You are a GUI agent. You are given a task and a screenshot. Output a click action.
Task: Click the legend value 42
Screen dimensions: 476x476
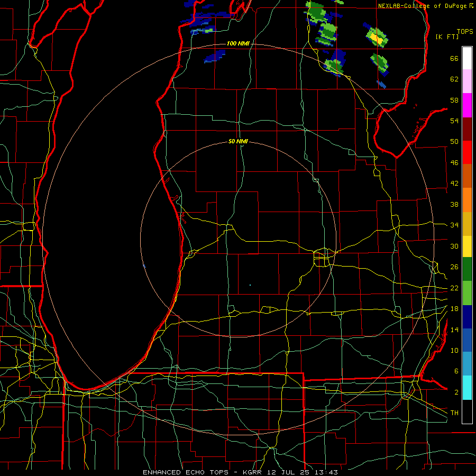[x=454, y=184]
